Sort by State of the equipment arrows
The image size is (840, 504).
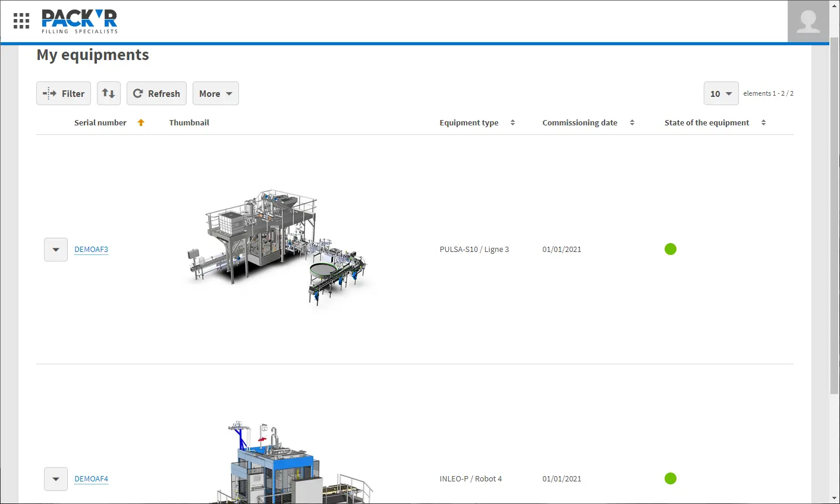(x=763, y=122)
